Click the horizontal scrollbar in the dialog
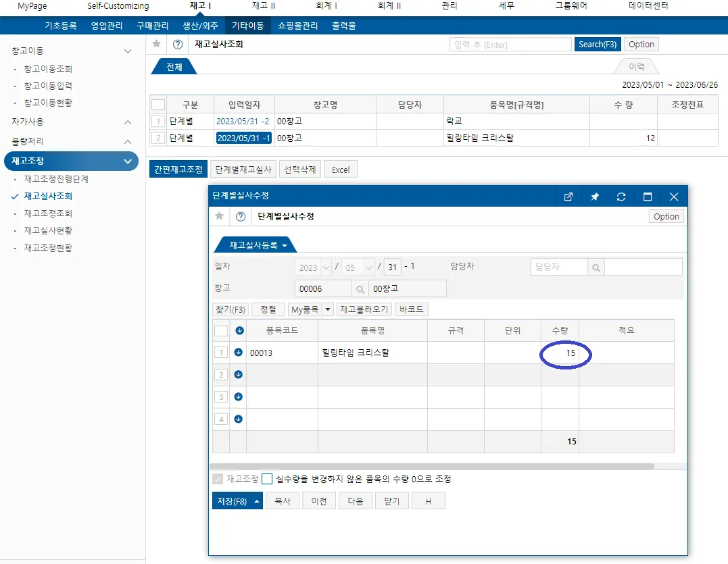Screen dimensions: 728x564 tap(432, 466)
